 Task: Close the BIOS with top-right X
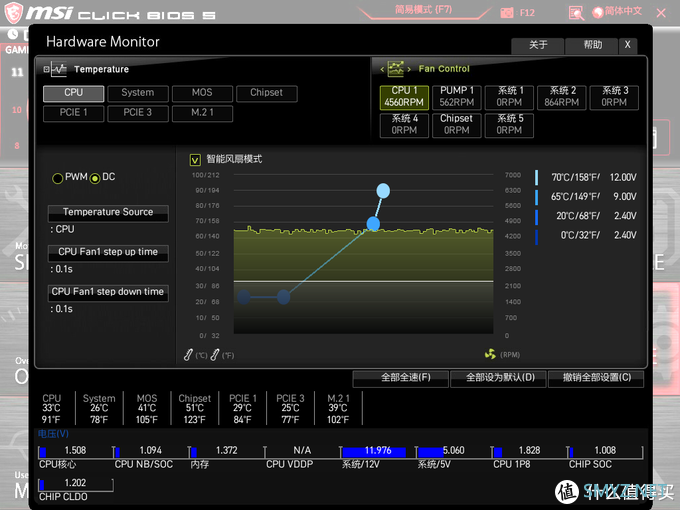point(661,13)
